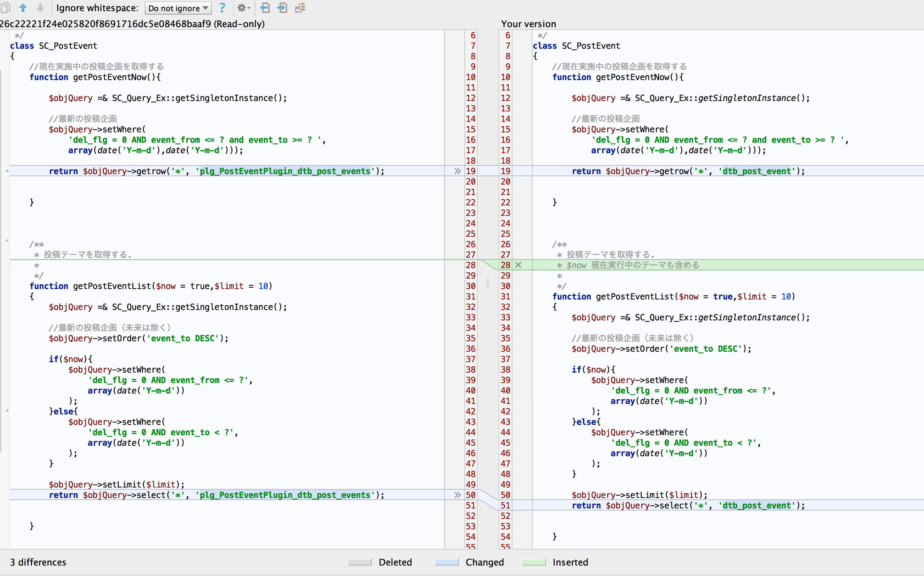The image size is (924, 576).
Task: Open the Ignore whitespace dropdown
Action: [x=178, y=8]
